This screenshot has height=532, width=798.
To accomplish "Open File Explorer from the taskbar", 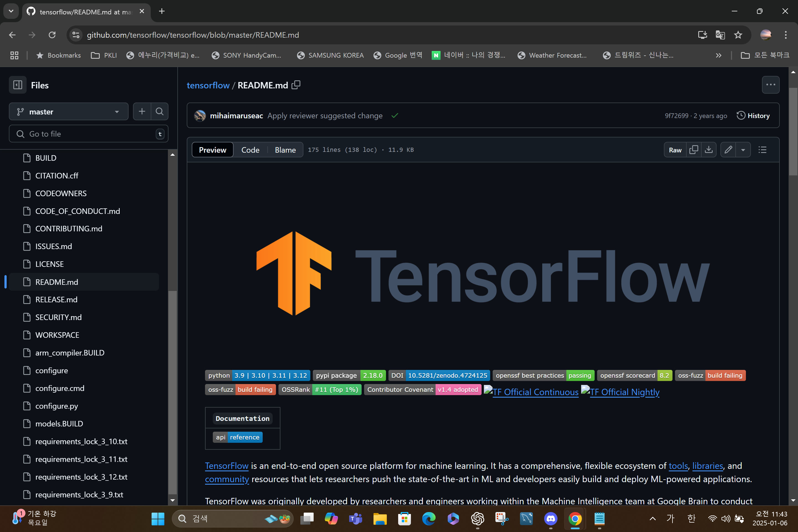I will 380,518.
